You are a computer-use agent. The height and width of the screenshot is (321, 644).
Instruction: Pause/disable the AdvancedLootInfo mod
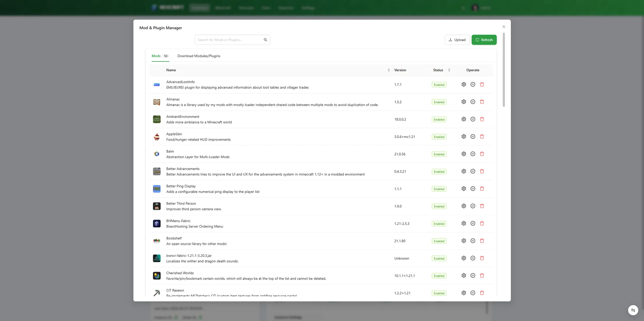click(473, 84)
